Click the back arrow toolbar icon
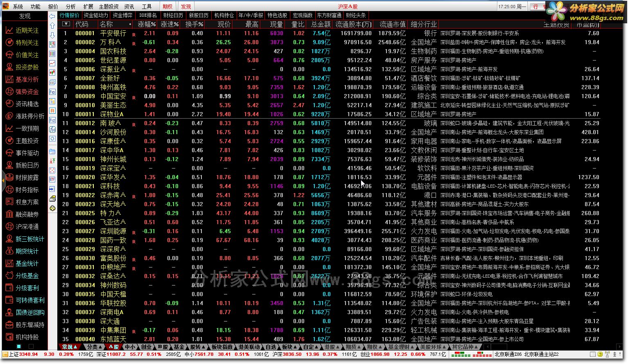628x364 pixels. [52, 16]
